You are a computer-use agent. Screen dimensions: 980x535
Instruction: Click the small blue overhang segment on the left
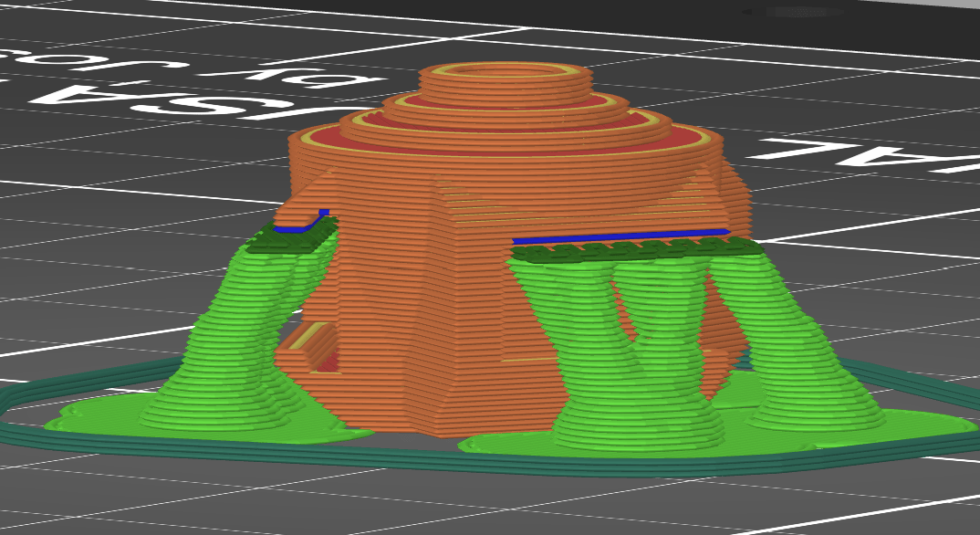pos(299,227)
